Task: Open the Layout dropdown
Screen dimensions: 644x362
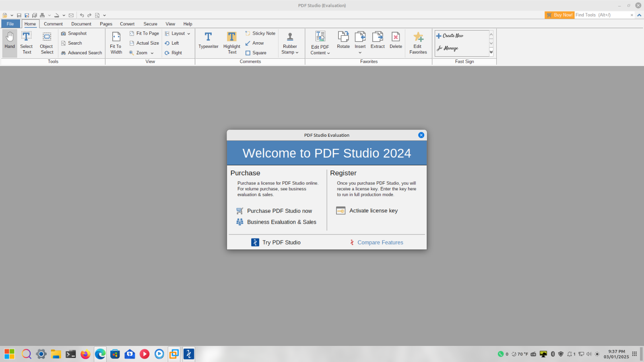Action: coord(178,33)
